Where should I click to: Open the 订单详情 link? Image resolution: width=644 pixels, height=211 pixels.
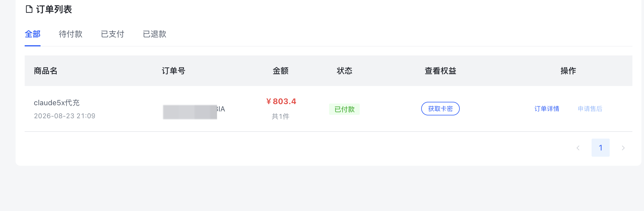(x=547, y=109)
